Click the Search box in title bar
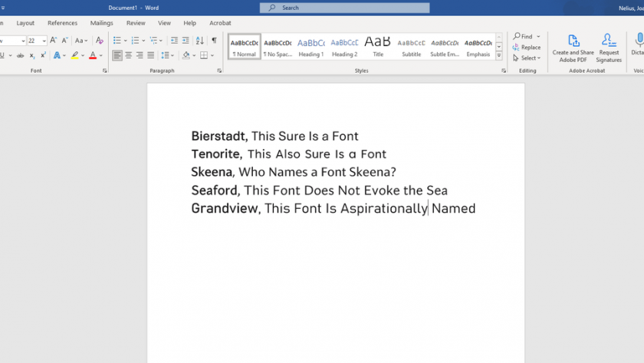644x363 pixels. (x=345, y=8)
